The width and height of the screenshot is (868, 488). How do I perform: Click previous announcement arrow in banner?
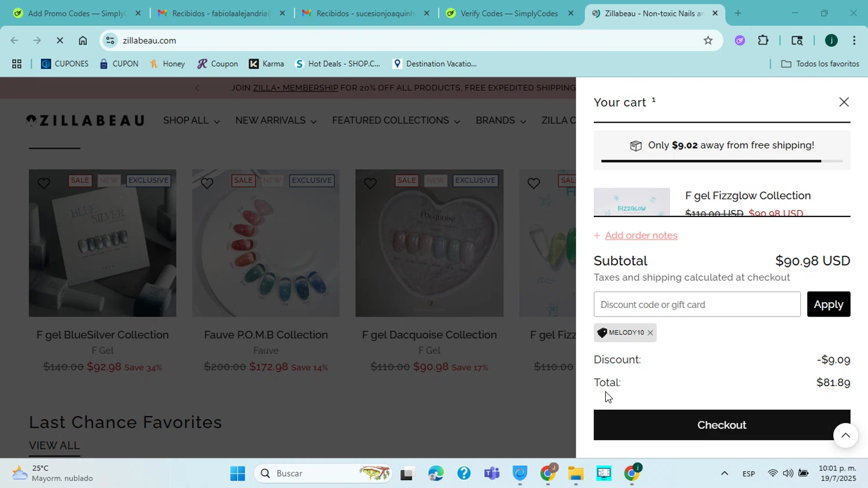tap(197, 88)
